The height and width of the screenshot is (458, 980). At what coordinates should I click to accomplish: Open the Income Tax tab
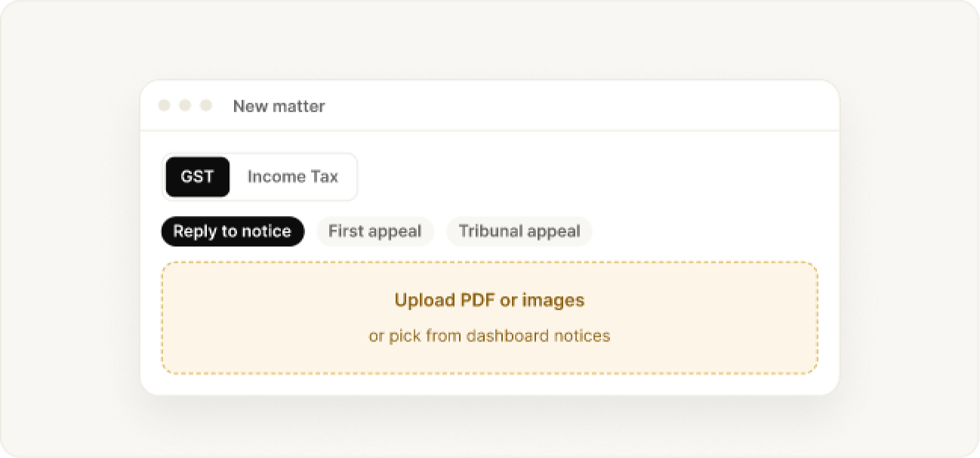tap(292, 177)
